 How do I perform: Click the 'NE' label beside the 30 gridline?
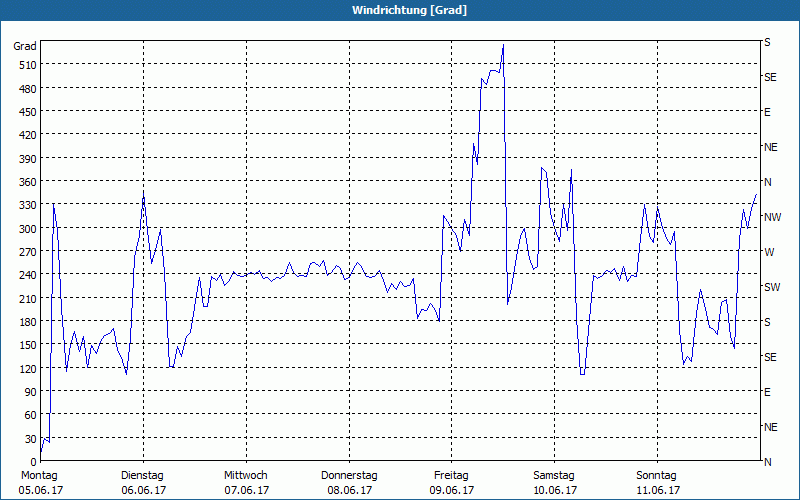coord(770,427)
